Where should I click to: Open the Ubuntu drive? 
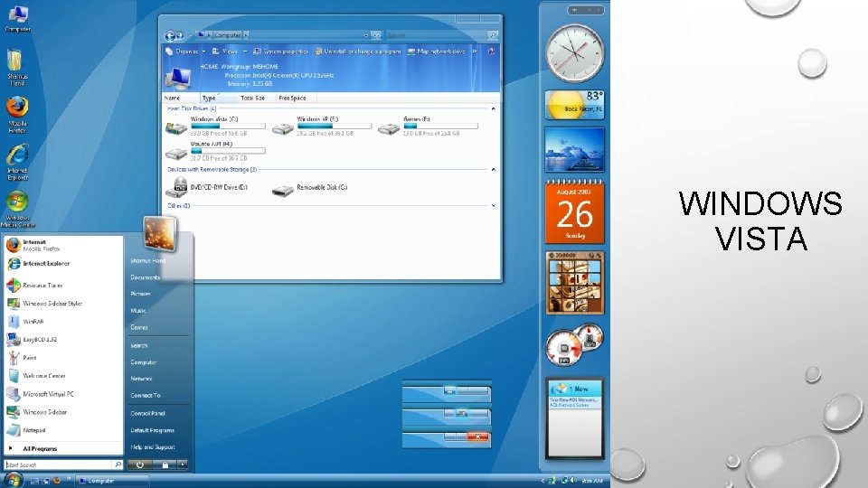click(215, 151)
